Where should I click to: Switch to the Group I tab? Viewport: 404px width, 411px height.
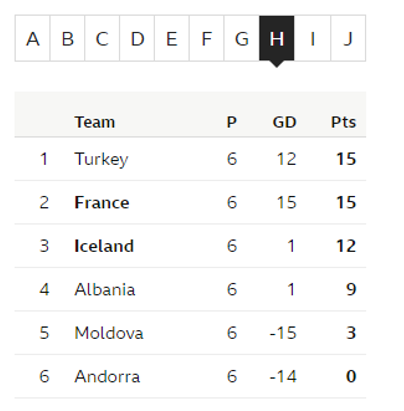click(x=312, y=38)
